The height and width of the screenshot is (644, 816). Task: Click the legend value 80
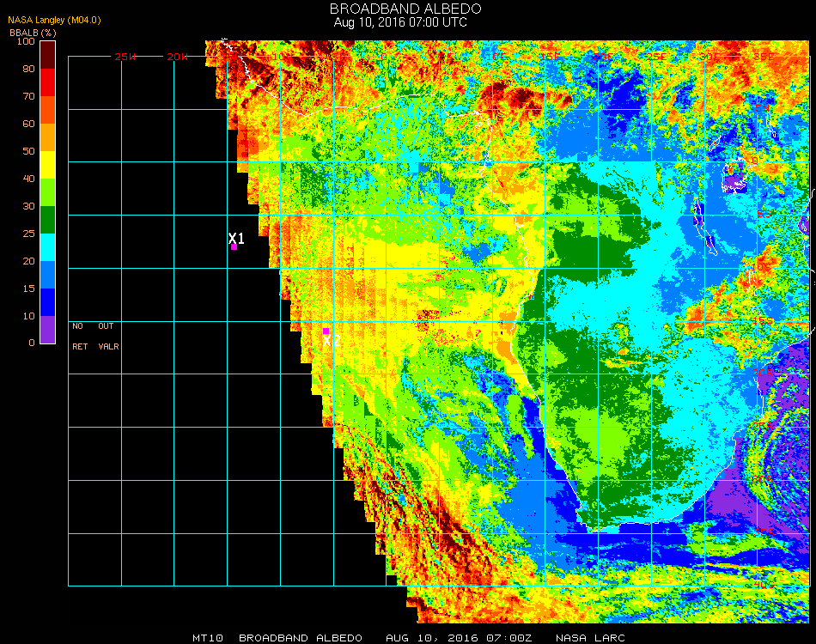pyautogui.click(x=28, y=69)
